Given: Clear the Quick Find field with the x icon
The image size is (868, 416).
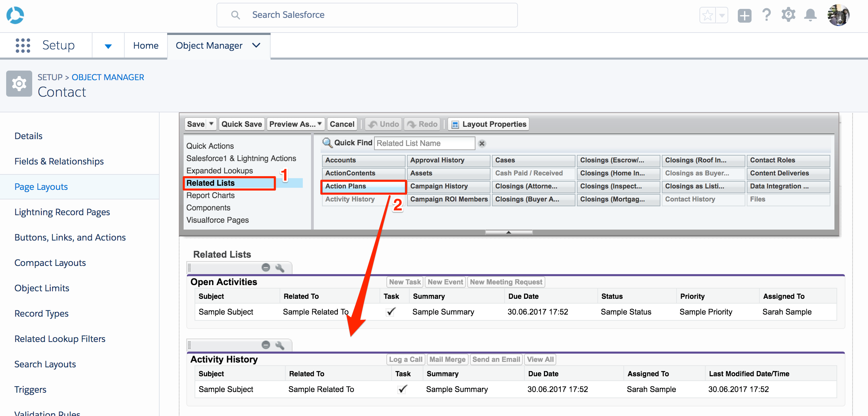Looking at the screenshot, I should [482, 144].
